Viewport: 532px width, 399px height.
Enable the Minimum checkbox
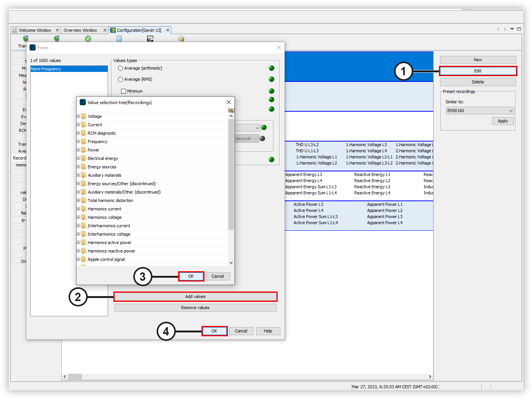(123, 91)
